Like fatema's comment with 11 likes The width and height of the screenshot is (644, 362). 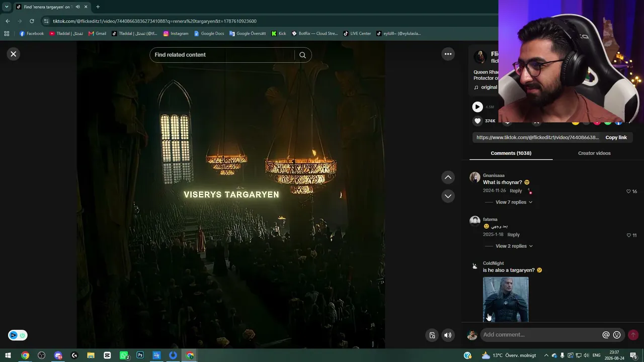[x=628, y=235]
